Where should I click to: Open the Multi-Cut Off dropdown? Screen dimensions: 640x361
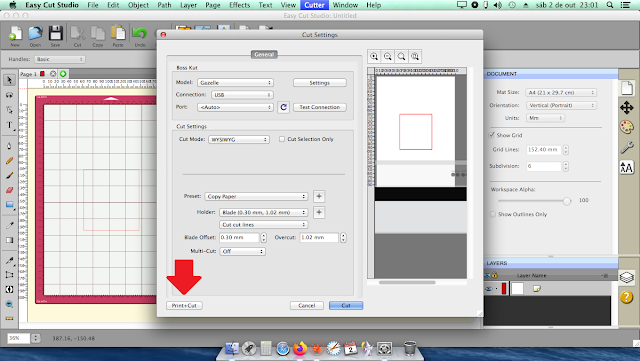click(x=243, y=251)
